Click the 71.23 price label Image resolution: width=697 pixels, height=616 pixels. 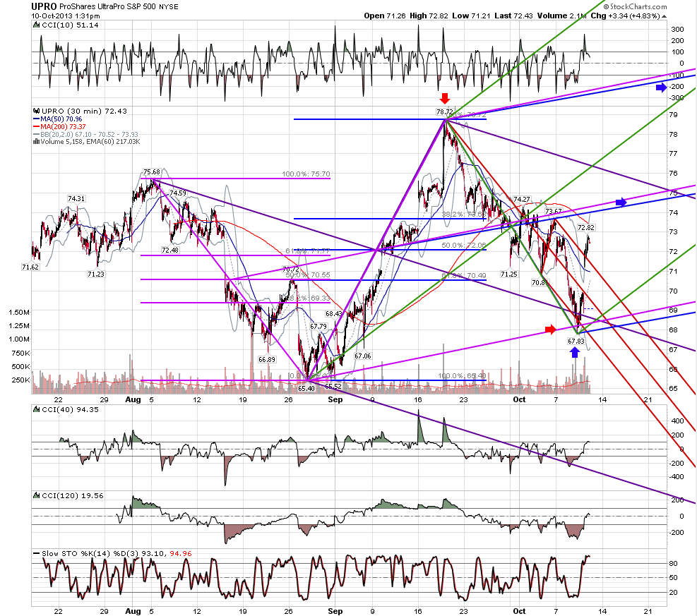tap(95, 274)
